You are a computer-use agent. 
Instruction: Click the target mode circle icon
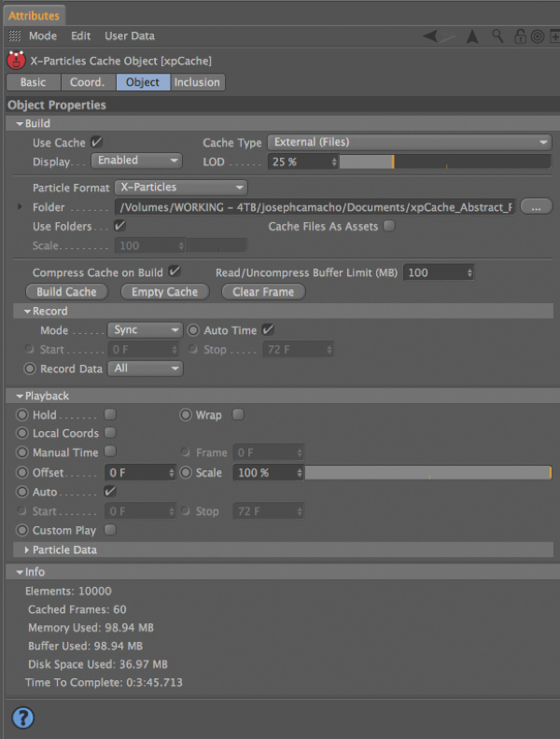(537, 36)
